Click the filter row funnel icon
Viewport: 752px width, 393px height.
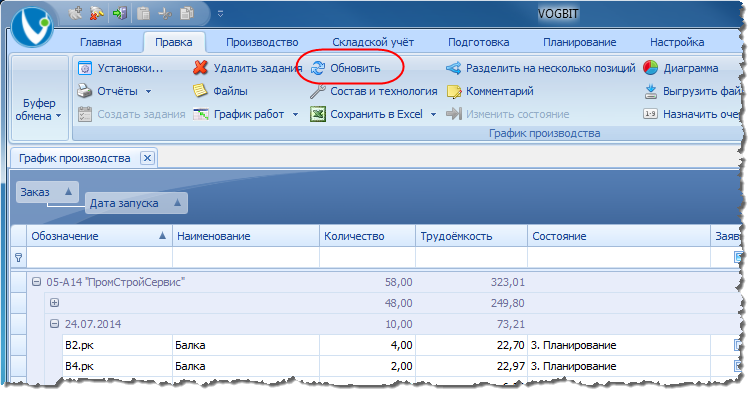pyautogui.click(x=19, y=258)
